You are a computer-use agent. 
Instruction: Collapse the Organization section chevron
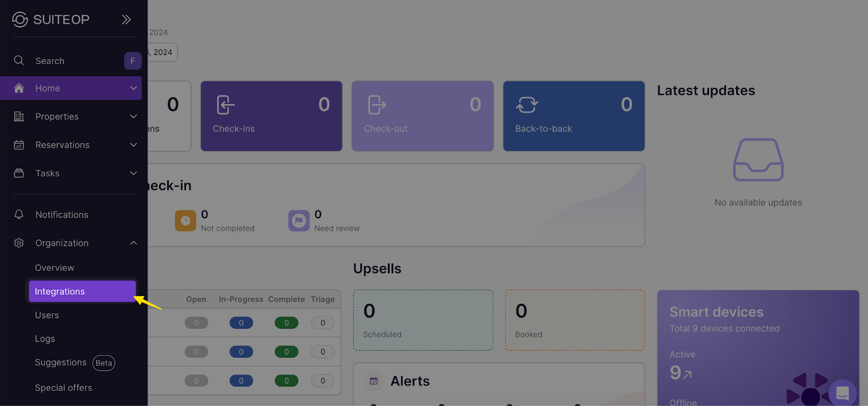(133, 243)
